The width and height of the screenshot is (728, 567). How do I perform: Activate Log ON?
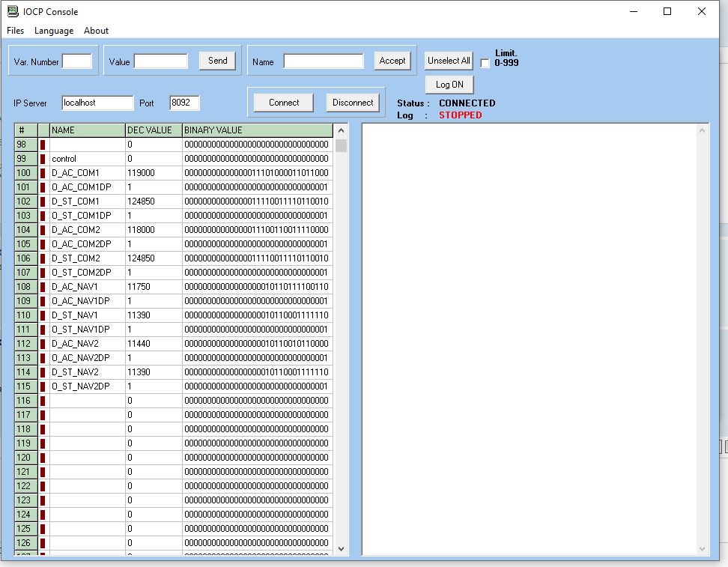[449, 84]
